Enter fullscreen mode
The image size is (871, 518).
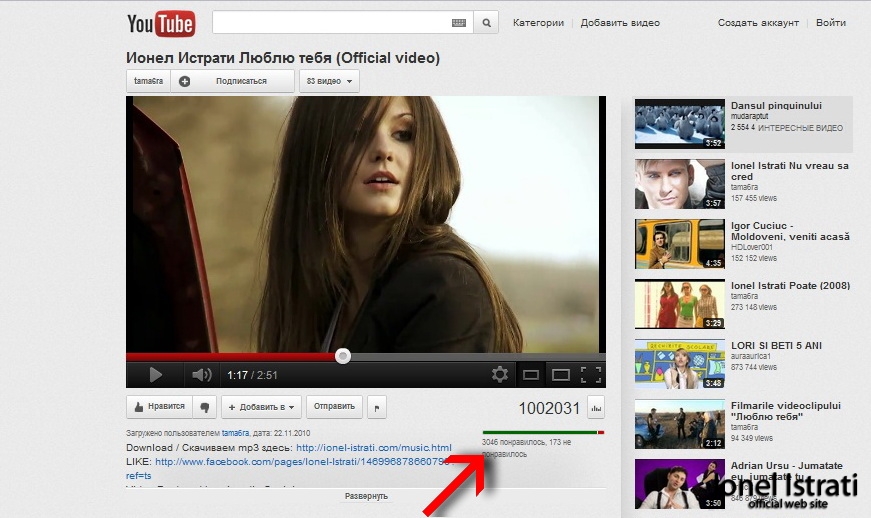click(591, 375)
